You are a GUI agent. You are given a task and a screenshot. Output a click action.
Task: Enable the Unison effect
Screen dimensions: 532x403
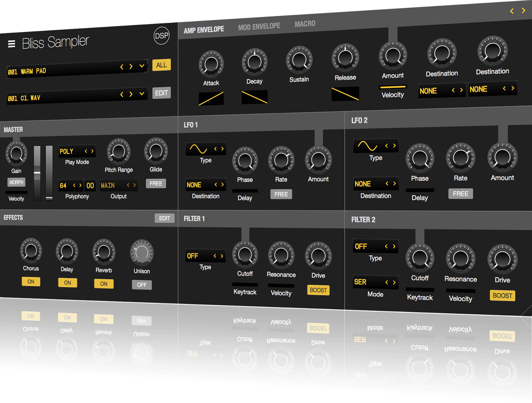(141, 285)
